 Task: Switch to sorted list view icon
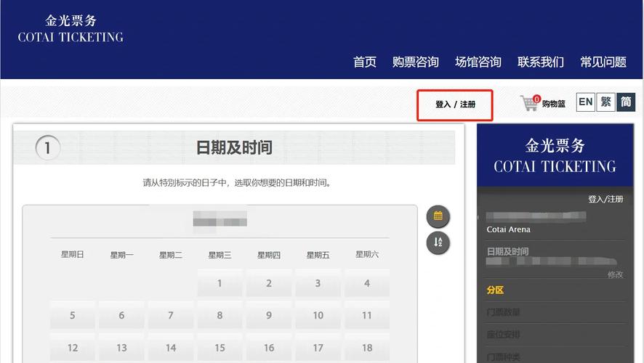[x=438, y=242]
